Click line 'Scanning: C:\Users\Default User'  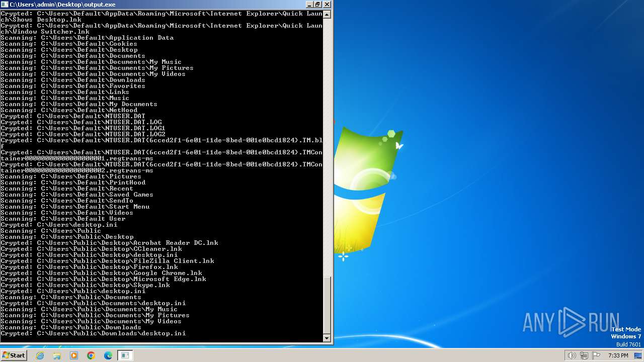tap(63, 219)
